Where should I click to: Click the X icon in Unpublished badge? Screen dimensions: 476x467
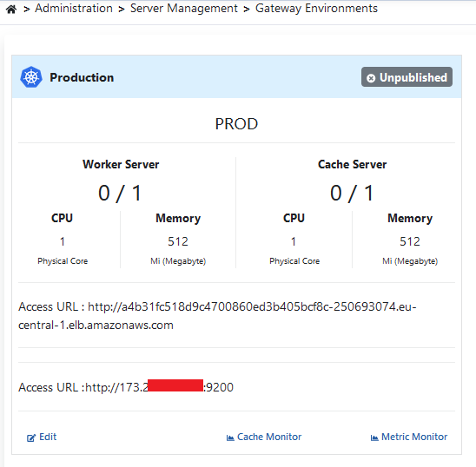click(x=371, y=78)
